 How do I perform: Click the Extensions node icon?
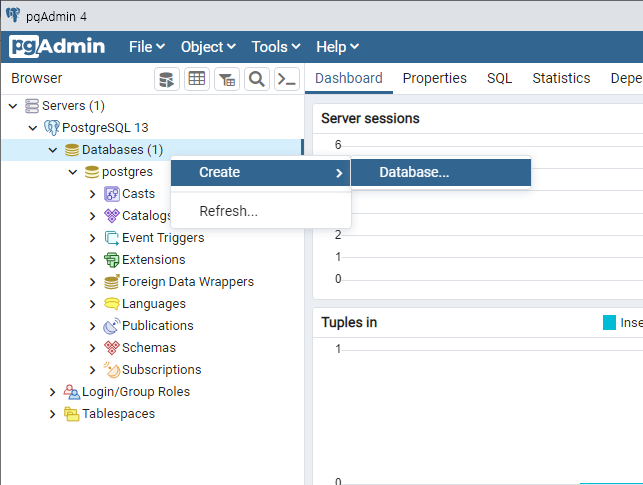(x=112, y=260)
